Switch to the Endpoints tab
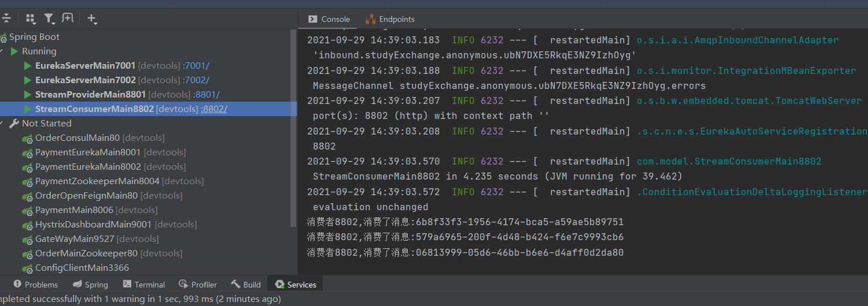Image resolution: width=868 pixels, height=306 pixels. (x=390, y=19)
